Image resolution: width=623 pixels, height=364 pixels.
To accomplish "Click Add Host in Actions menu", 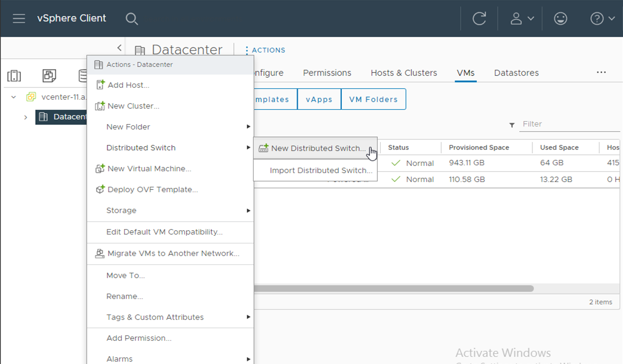I will click(128, 85).
